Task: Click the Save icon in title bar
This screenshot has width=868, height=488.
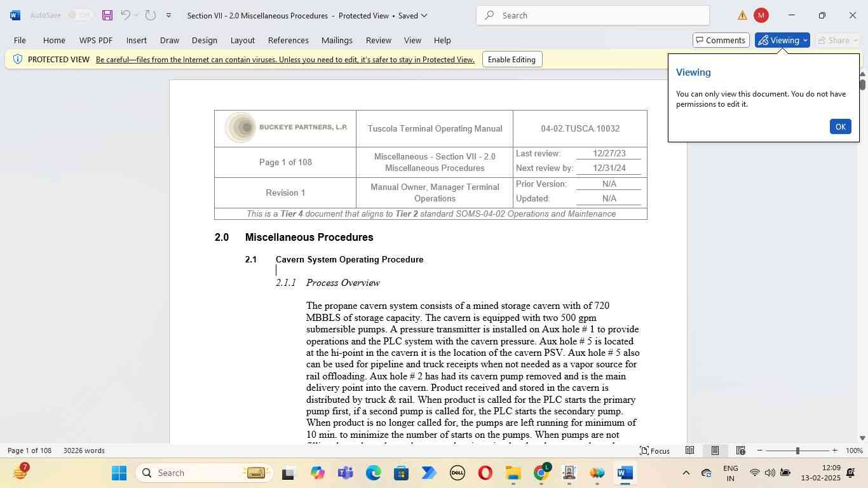Action: click(x=107, y=15)
